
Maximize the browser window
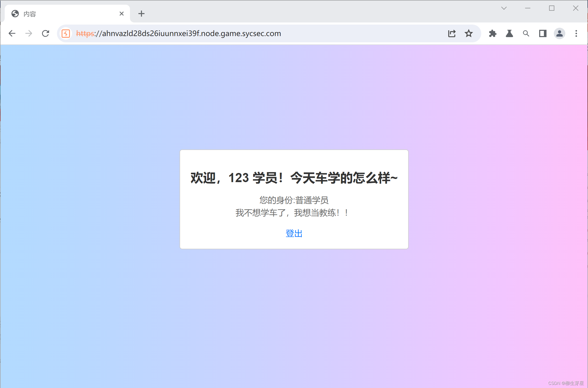[x=552, y=8]
